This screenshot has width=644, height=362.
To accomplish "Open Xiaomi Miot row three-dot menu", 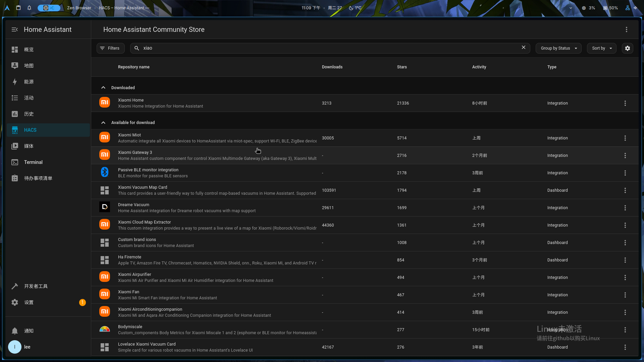I will click(x=625, y=138).
